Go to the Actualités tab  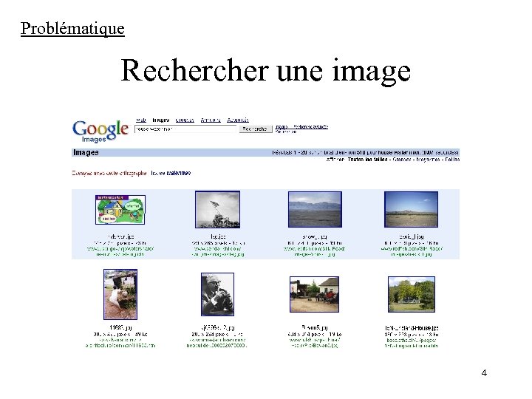tap(238, 120)
